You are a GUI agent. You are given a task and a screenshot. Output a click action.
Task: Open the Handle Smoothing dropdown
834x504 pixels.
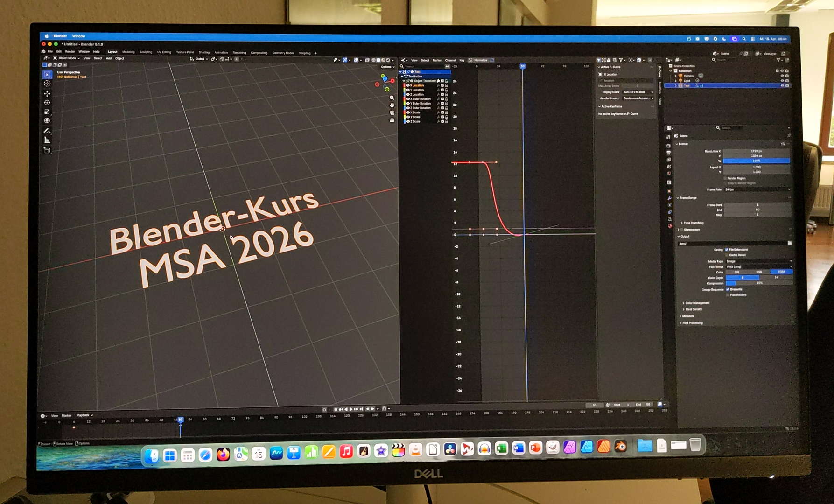pyautogui.click(x=638, y=98)
